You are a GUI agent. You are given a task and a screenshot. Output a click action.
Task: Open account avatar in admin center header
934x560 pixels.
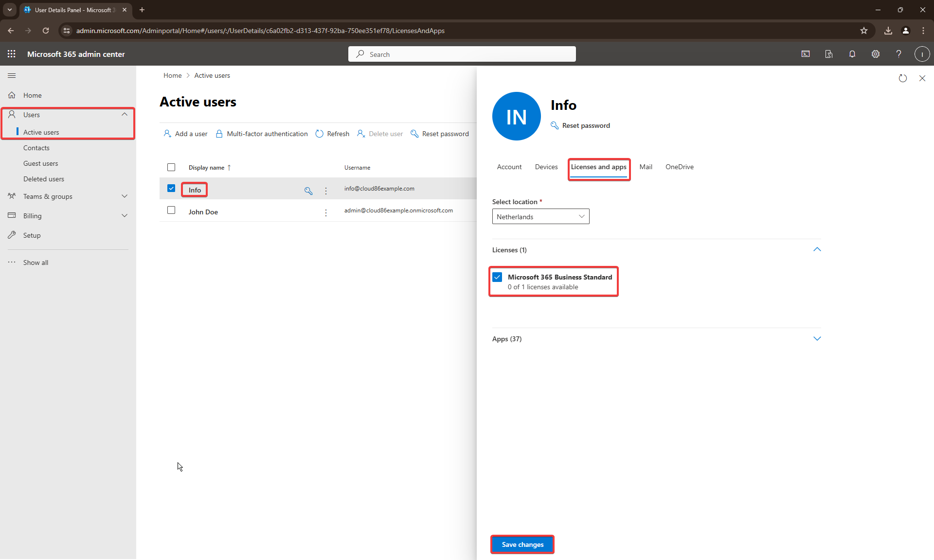click(x=922, y=54)
